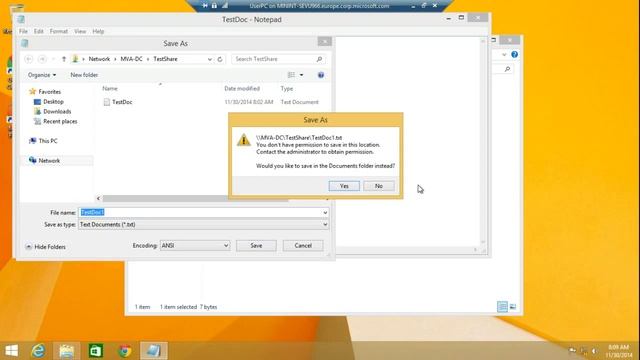
Task: Expand the address bar history dropdown
Action: pyautogui.click(x=210, y=59)
